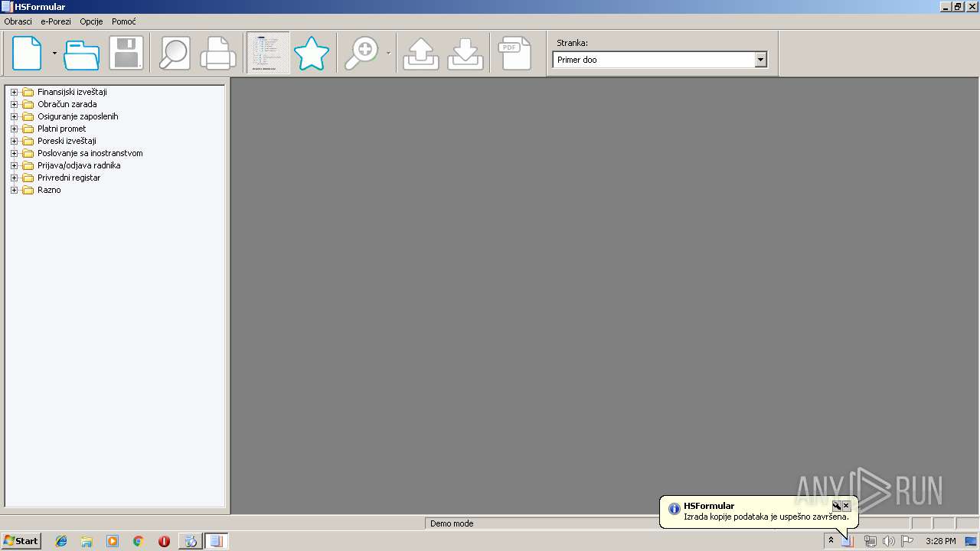Expand the Osiguranje zaposlenih node
Viewport: 980px width, 551px height.
pos(14,116)
